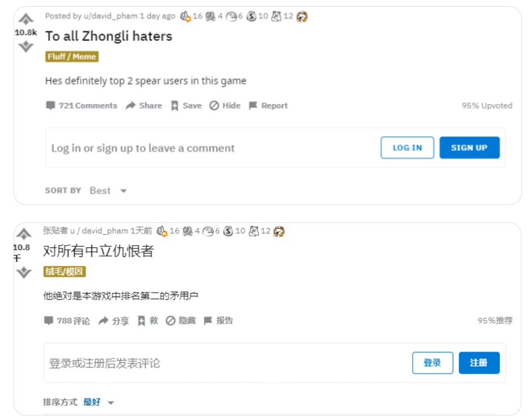531x420 pixels.
Task: Click the SIGN UP button
Action: coord(469,148)
